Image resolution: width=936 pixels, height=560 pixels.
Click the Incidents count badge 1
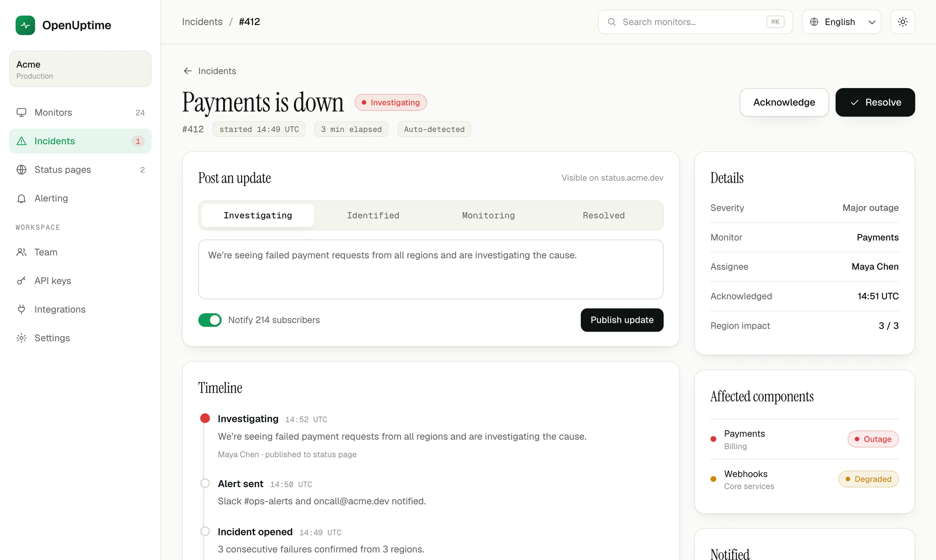(x=138, y=141)
